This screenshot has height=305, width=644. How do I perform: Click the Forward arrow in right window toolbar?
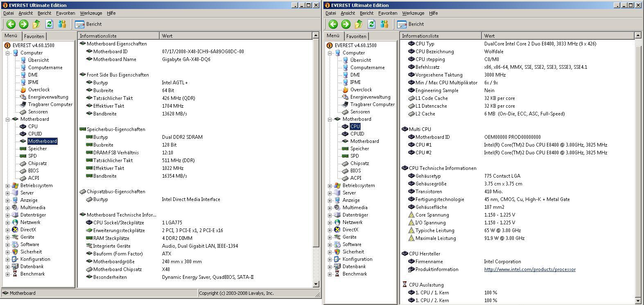pyautogui.click(x=346, y=24)
